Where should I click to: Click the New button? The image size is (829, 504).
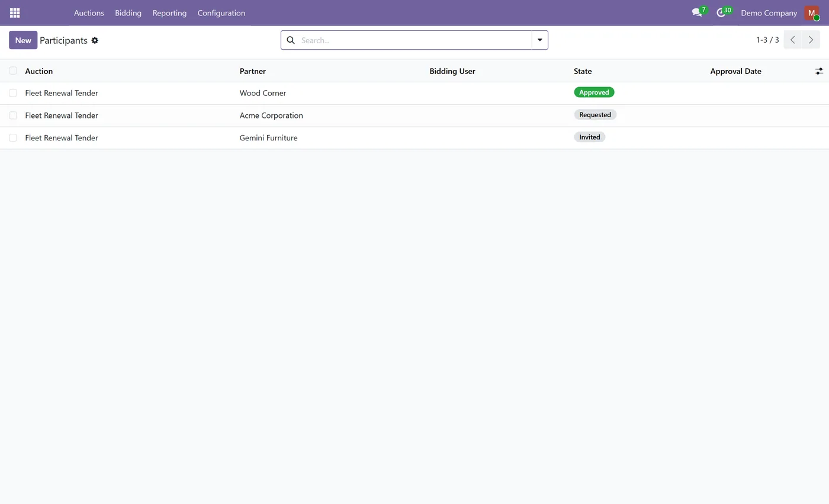(x=23, y=40)
